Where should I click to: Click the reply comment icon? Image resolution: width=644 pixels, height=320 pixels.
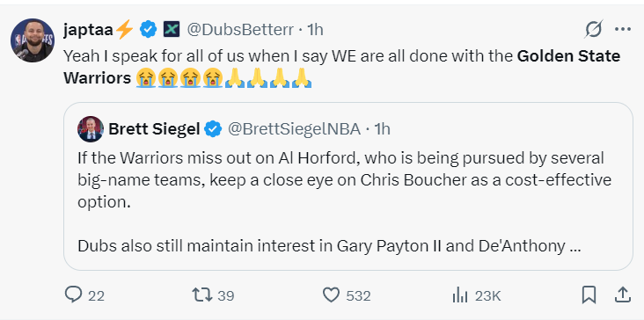click(74, 295)
